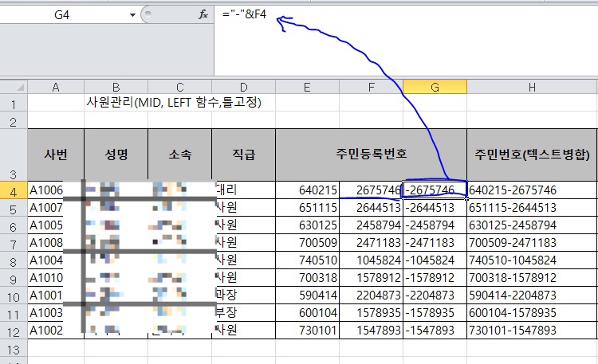This screenshot has height=364, width=598.
Task: Select cell A1010
Action: point(56,278)
